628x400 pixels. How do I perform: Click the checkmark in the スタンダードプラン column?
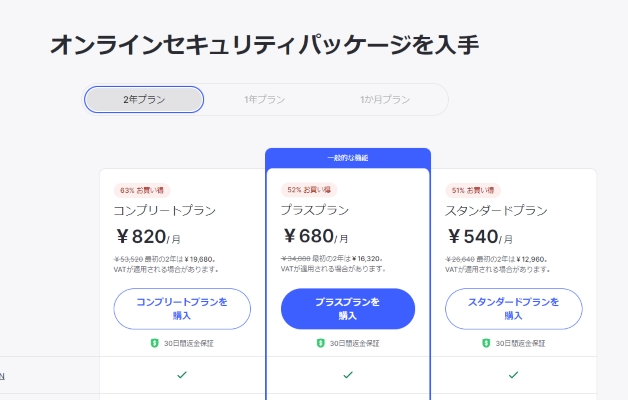[x=513, y=375]
